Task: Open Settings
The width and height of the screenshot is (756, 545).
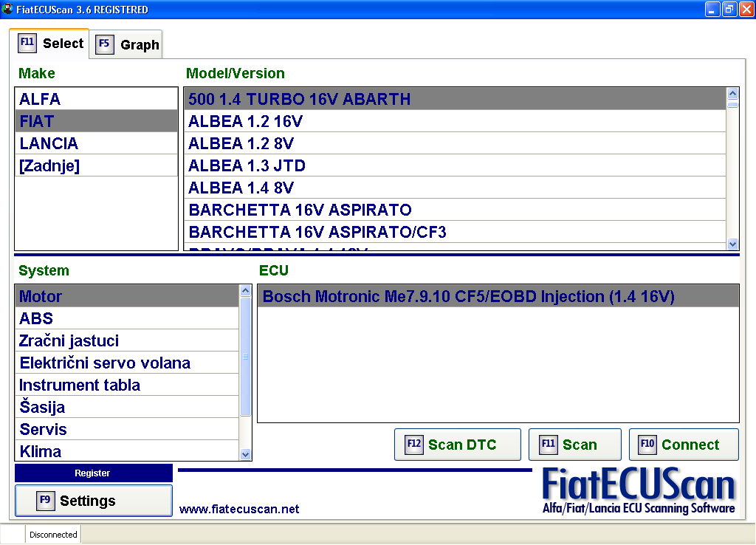Action: [x=94, y=501]
